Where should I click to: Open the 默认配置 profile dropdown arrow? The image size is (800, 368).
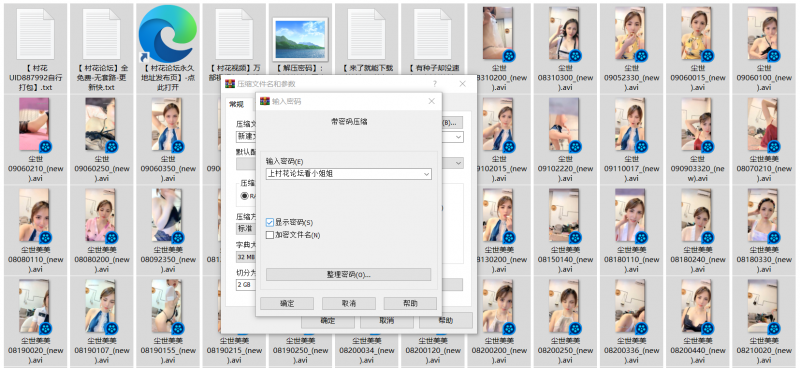458,163
